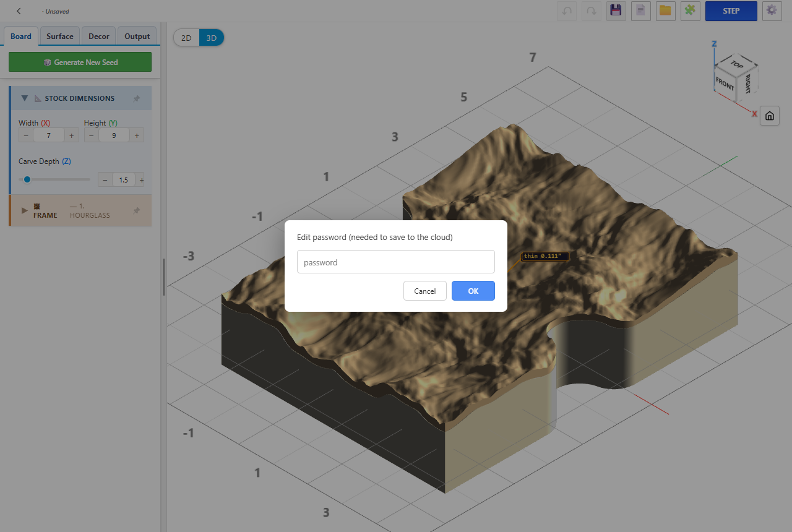Click the Height (Y) value field
792x532 pixels.
pos(114,135)
